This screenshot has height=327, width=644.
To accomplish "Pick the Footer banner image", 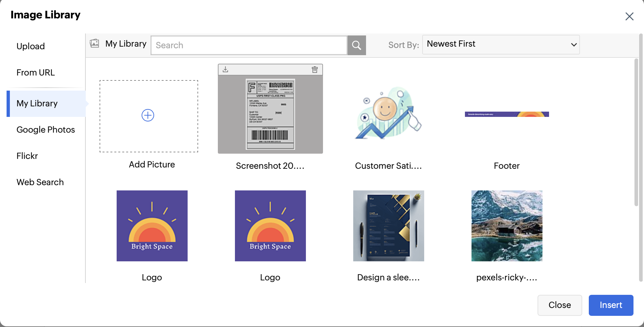I will point(507,114).
